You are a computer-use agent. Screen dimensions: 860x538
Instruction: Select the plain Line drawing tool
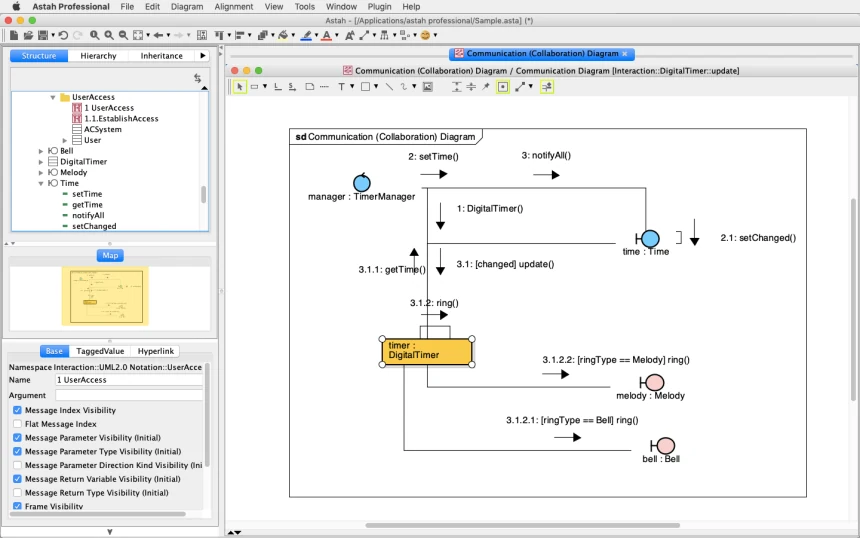pyautogui.click(x=389, y=87)
